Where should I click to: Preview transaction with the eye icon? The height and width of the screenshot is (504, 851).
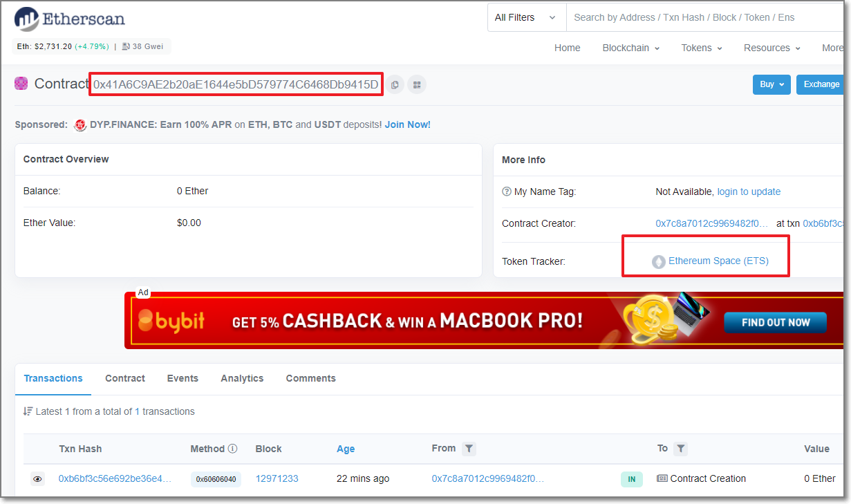38,478
